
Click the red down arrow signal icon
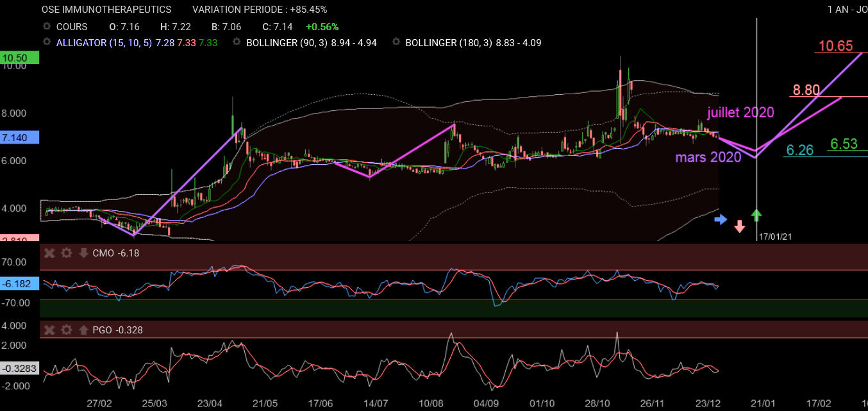pos(739,226)
